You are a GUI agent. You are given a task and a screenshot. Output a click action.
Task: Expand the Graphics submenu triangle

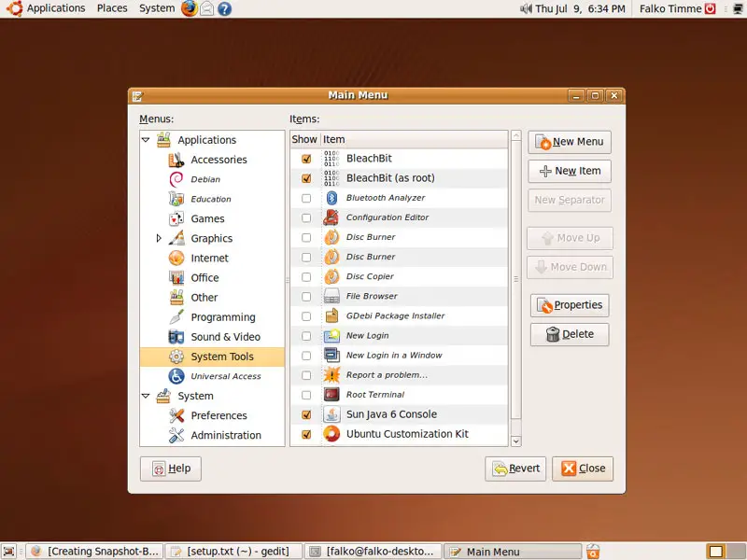point(159,238)
